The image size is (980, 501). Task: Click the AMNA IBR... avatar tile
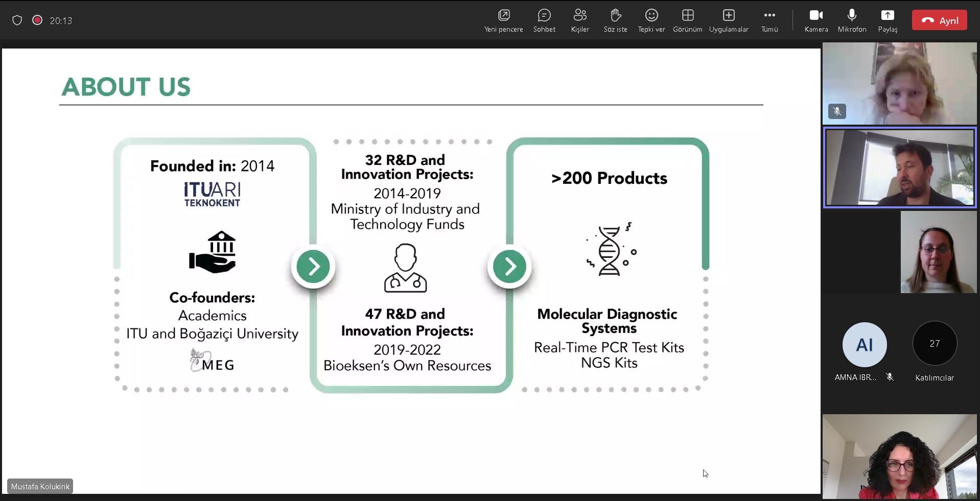click(x=865, y=345)
